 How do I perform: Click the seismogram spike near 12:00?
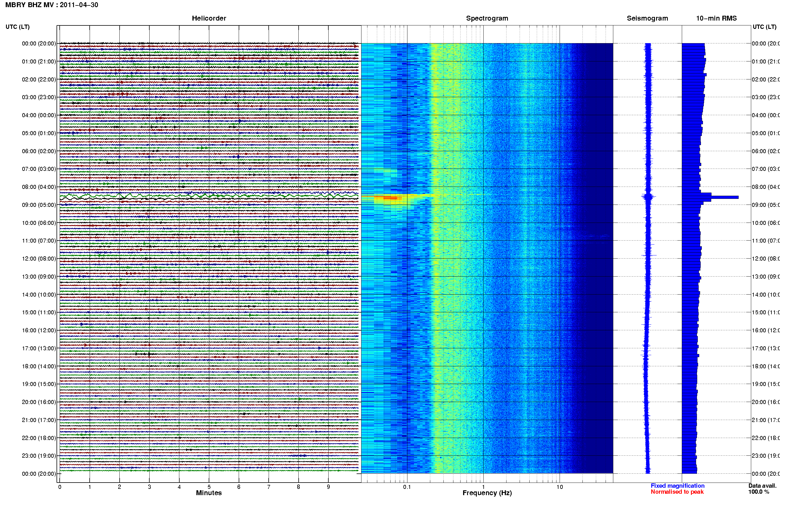click(x=648, y=256)
